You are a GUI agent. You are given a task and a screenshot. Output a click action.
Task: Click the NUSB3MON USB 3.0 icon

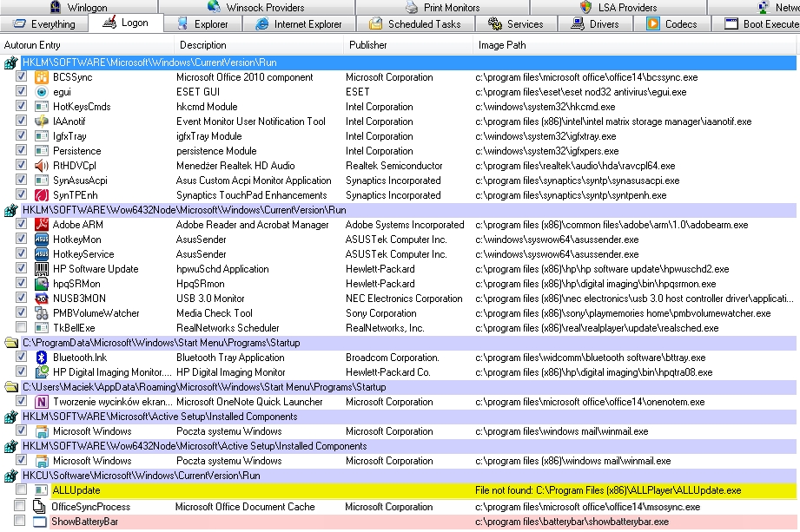(x=42, y=299)
